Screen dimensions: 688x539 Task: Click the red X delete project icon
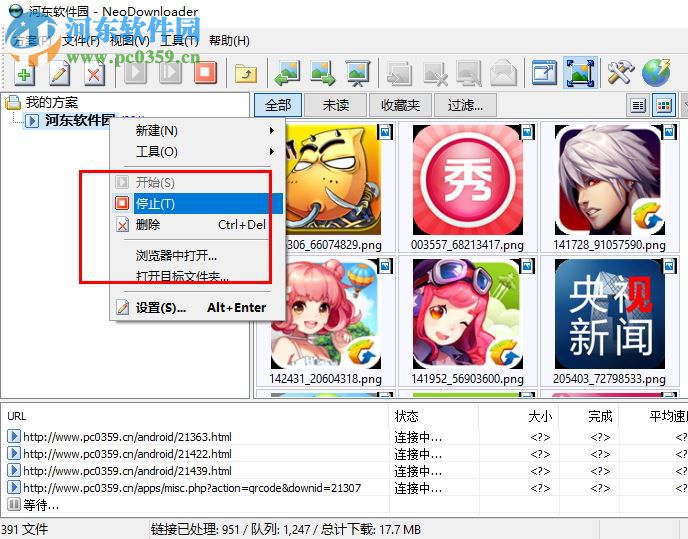[x=93, y=73]
